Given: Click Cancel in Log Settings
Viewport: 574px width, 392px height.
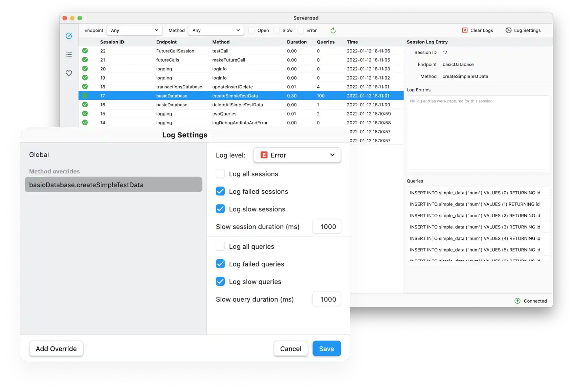Looking at the screenshot, I should point(291,349).
